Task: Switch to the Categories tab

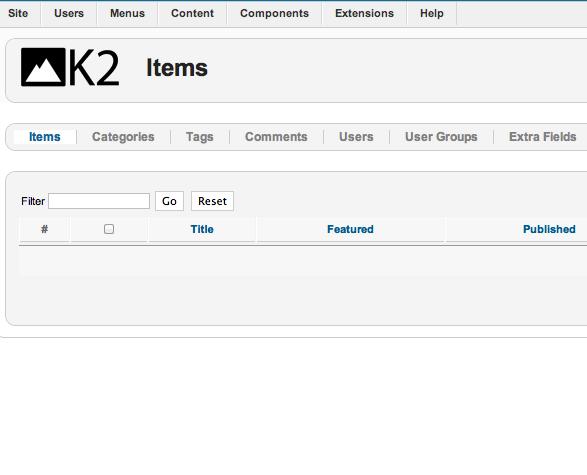Action: [123, 137]
